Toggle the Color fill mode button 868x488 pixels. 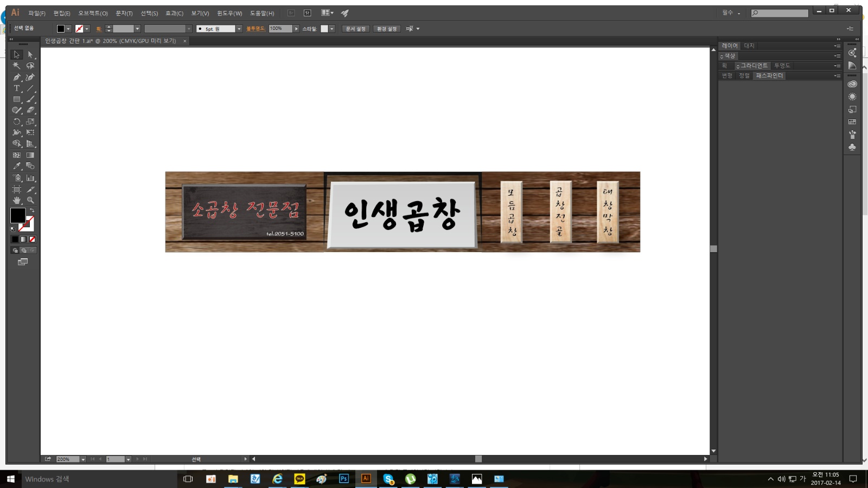15,239
